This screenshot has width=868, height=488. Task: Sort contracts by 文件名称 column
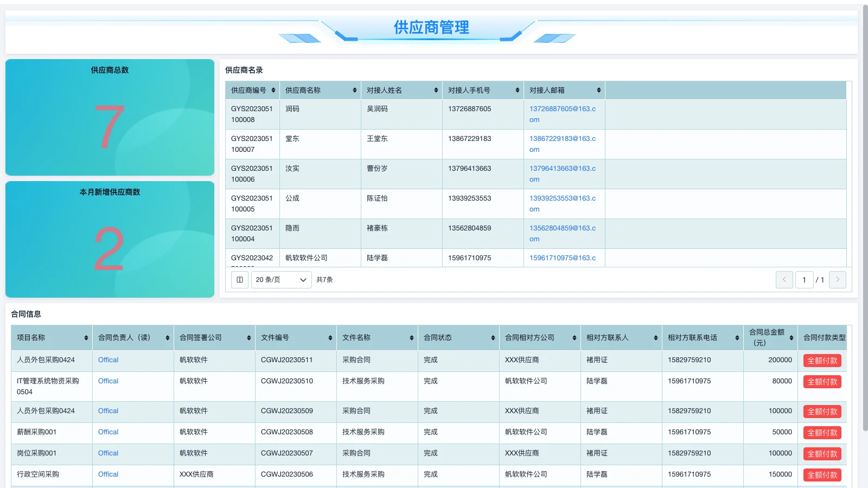[x=412, y=338]
